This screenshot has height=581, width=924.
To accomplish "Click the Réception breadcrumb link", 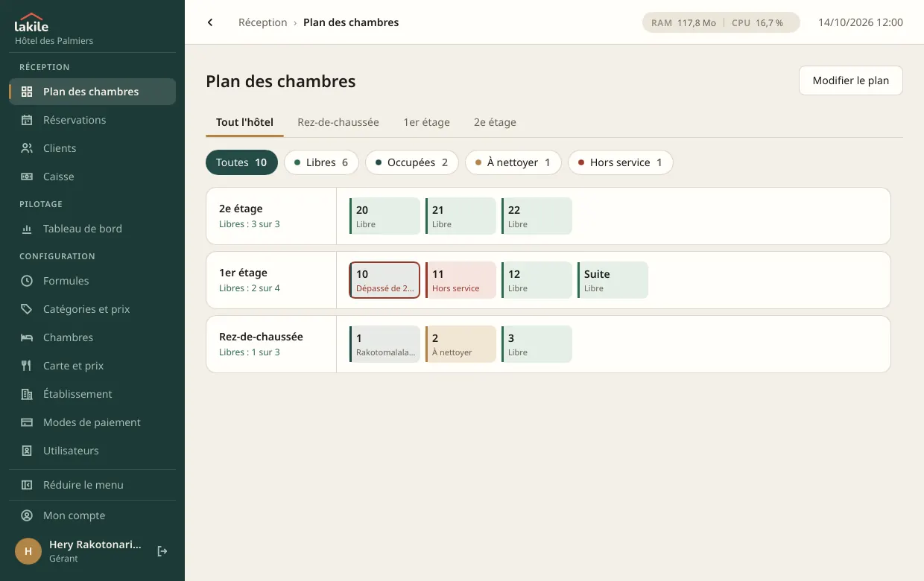I will pyautogui.click(x=262, y=22).
